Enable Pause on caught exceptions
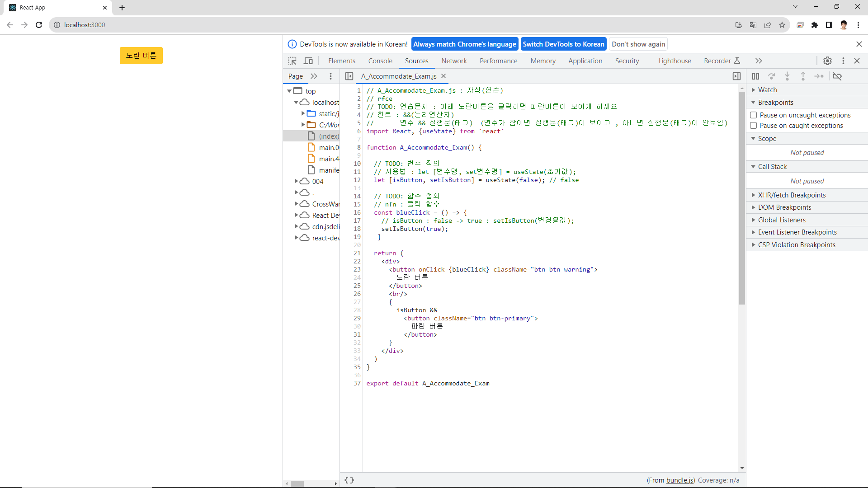Screen dimensions: 868x488 click(x=754, y=126)
